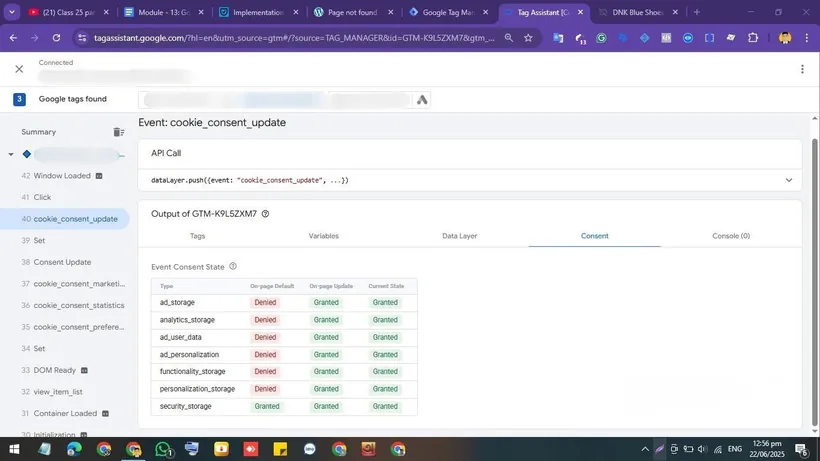820x461 pixels.
Task: Click the On-page Default column header
Action: [272, 286]
